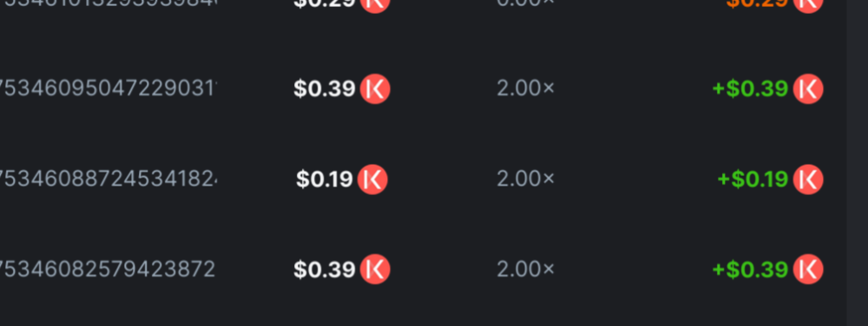Click the 2.00× multiplier in the 753460825 row
This screenshot has height=326, width=868.
pyautogui.click(x=525, y=269)
